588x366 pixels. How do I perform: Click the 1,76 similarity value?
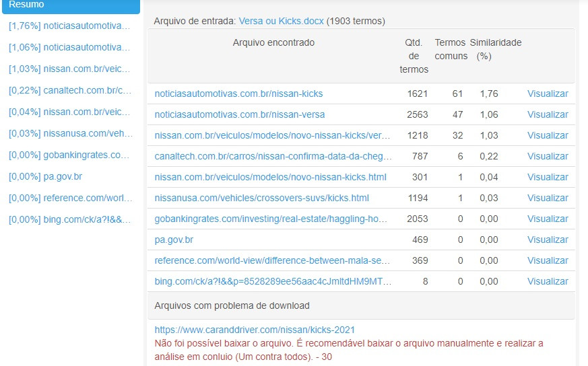pos(489,94)
